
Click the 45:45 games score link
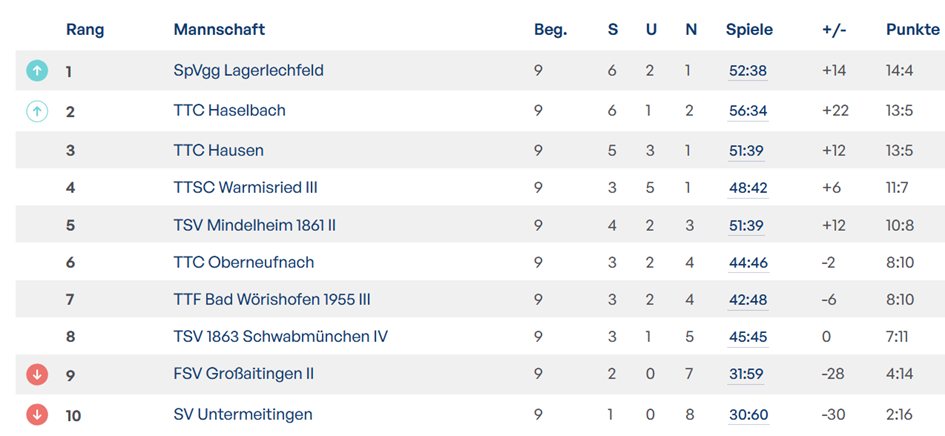point(748,336)
